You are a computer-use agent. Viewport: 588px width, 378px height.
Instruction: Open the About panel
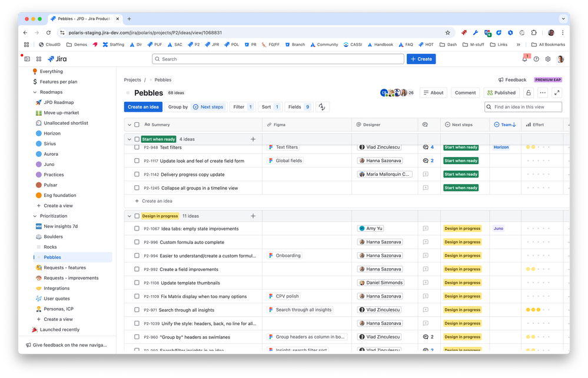[x=434, y=92]
